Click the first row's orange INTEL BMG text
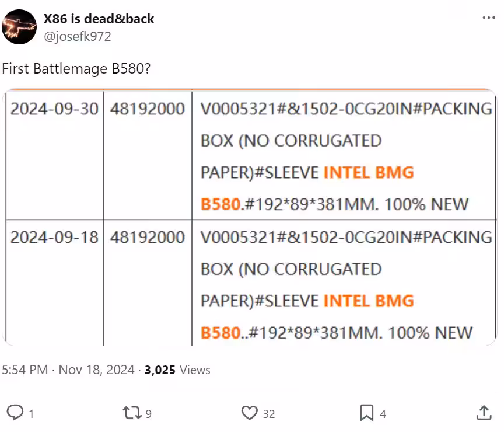The height and width of the screenshot is (432, 504). point(369,173)
